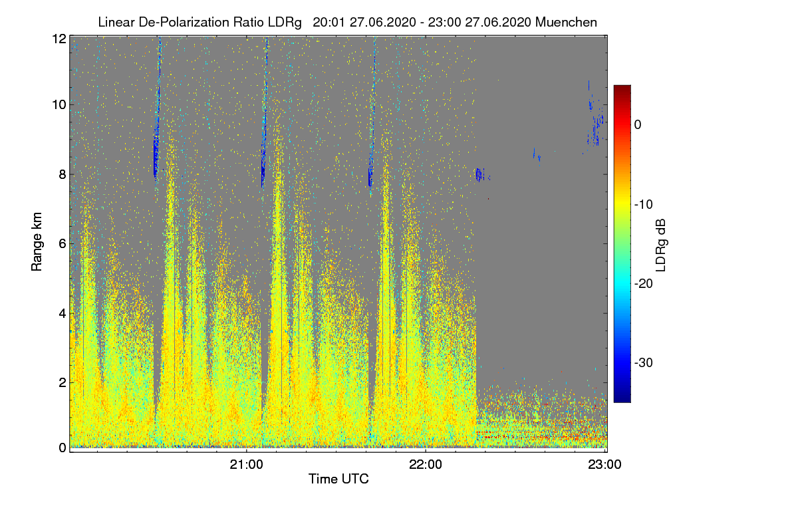Click the 6 km range tick label
798x532 pixels.
[x=63, y=244]
